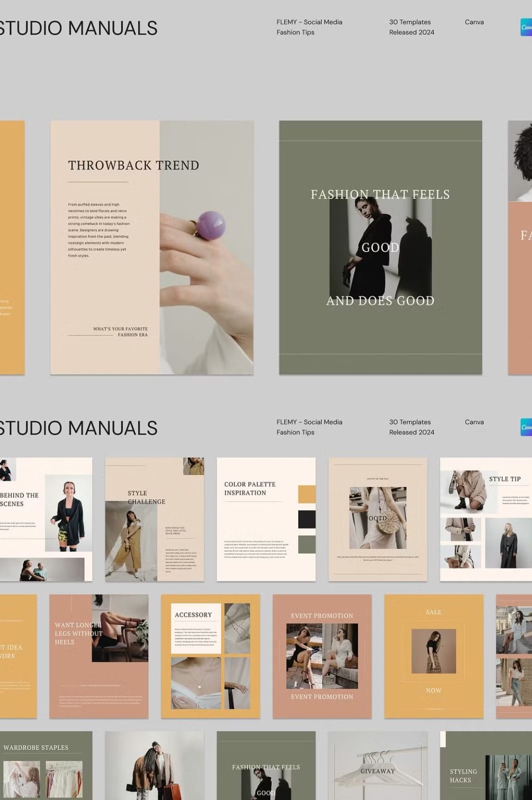The image size is (532, 800).
Task: Click the 'THROWBACK TREND' heading text
Action: (134, 166)
